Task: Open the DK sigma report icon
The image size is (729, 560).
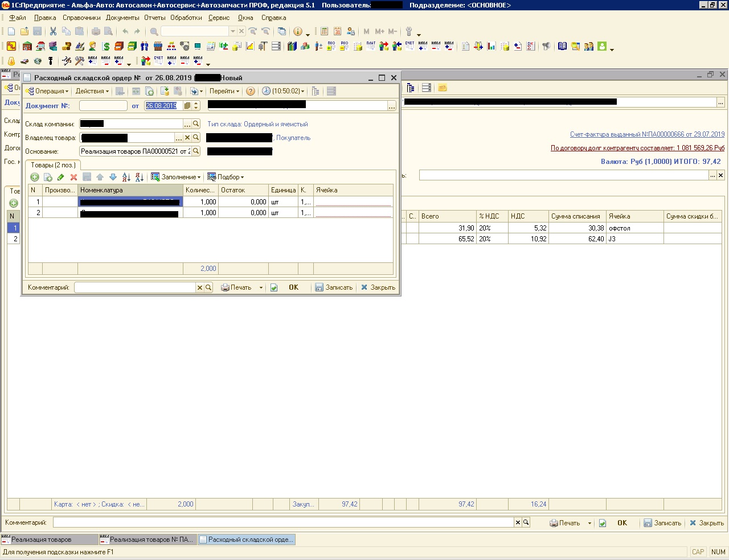Action: pos(531,46)
